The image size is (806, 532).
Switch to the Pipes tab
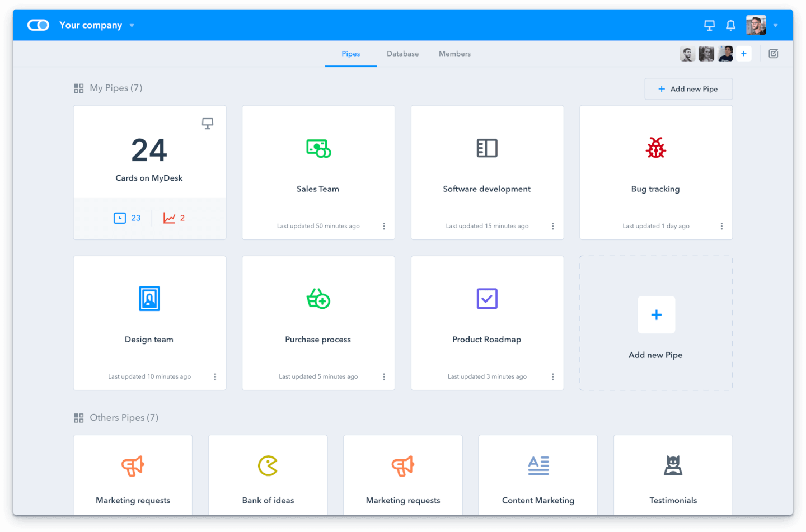351,54
